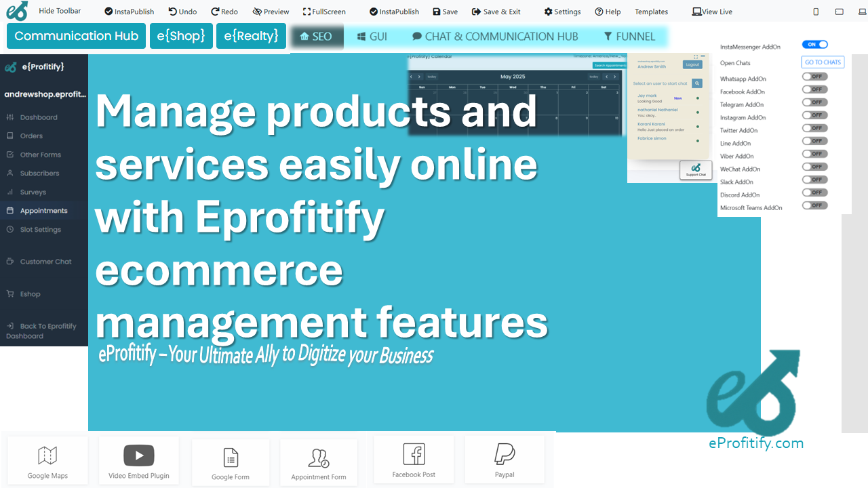Switch to tablet device view icon
The width and height of the screenshot is (868, 488).
840,12
